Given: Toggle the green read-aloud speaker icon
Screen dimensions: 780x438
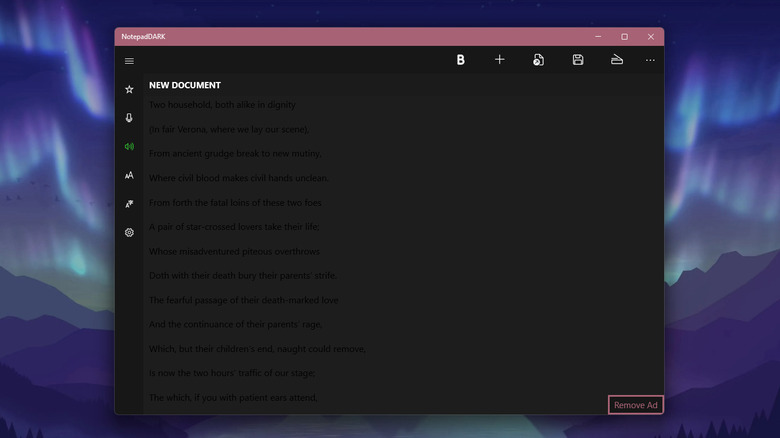Looking at the screenshot, I should pyautogui.click(x=129, y=147).
